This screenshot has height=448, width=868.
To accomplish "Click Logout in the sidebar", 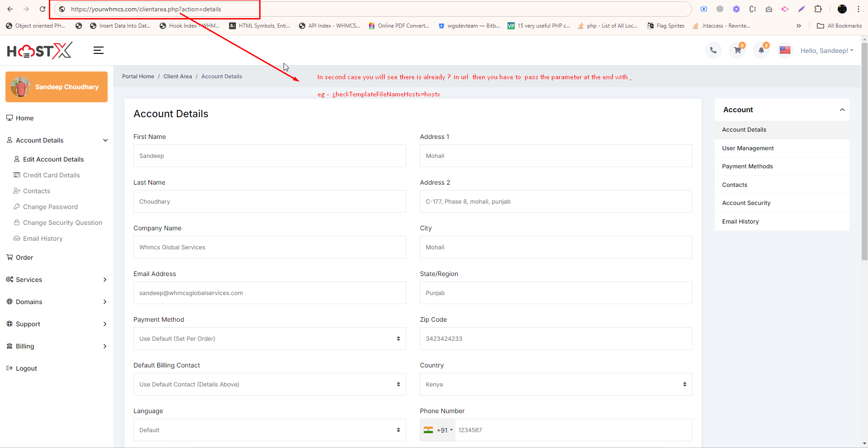I will point(26,368).
